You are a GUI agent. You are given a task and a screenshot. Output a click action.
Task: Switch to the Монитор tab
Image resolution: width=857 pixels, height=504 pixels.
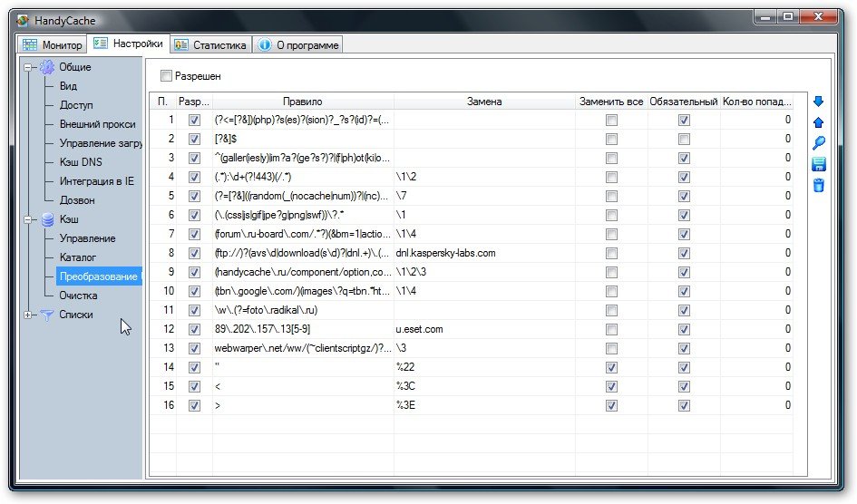click(x=52, y=44)
